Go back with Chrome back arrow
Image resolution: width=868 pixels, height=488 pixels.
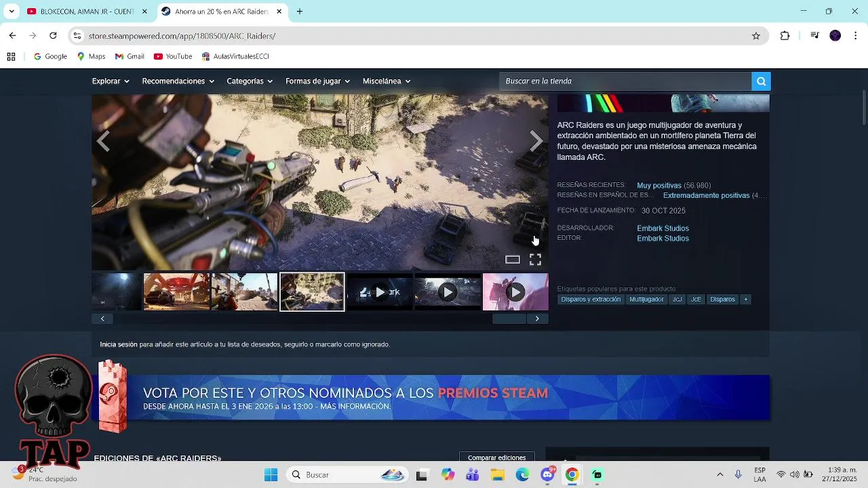(x=12, y=36)
